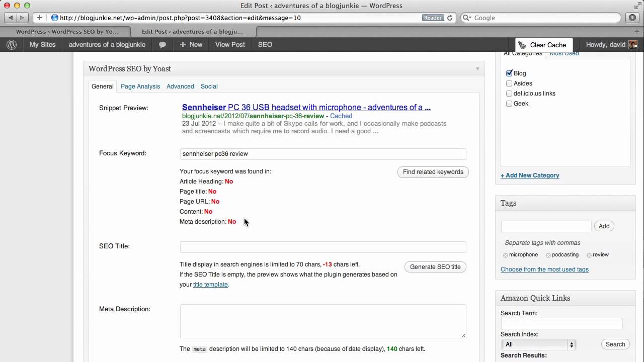Click the Clear Cache lightning icon
The height and width of the screenshot is (362, 644).
pyautogui.click(x=522, y=44)
